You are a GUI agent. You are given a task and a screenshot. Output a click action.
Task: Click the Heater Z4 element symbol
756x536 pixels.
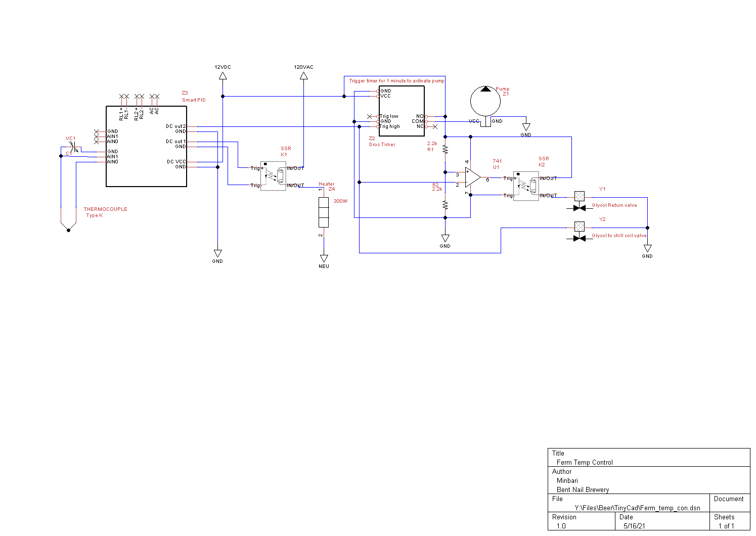click(x=324, y=212)
